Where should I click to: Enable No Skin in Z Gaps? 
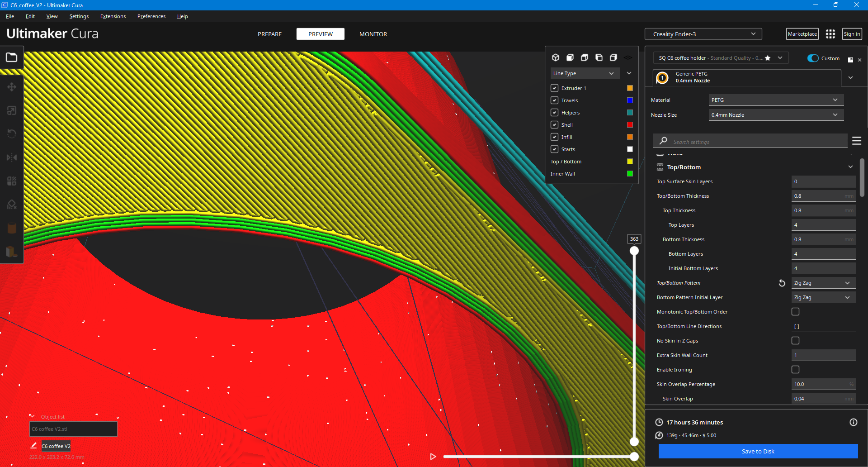point(796,341)
